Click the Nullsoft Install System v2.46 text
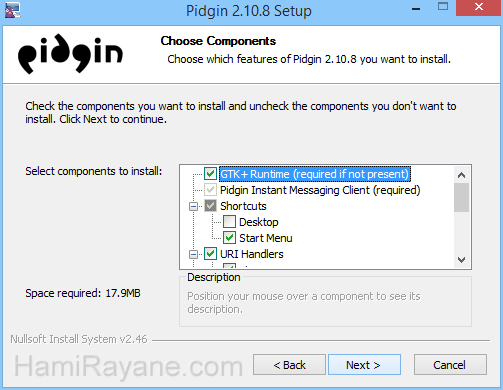This screenshot has width=503, height=390. [x=79, y=339]
